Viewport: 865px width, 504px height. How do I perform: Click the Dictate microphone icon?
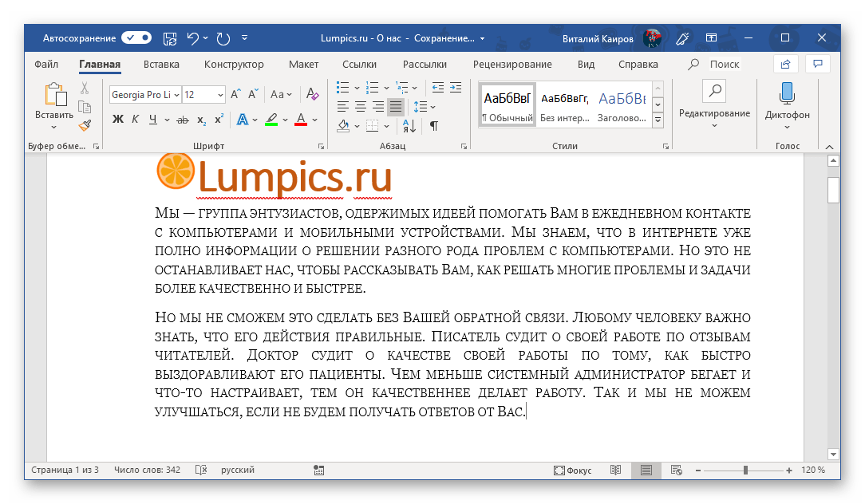click(787, 93)
